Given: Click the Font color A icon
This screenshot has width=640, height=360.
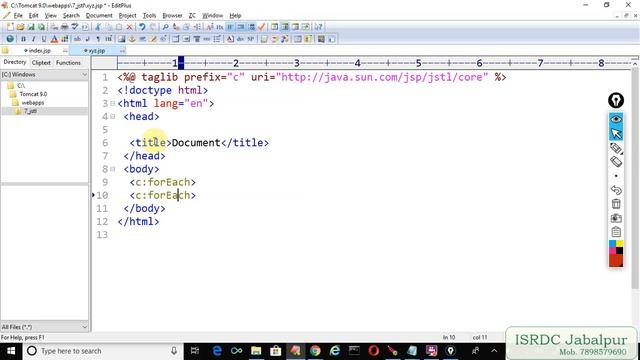Looking at the screenshot, I should [x=54, y=39].
